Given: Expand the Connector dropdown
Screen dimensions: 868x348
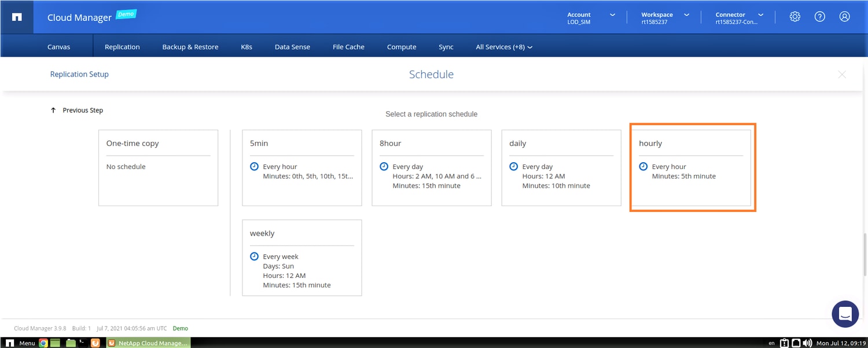Looking at the screenshot, I should click(740, 18).
